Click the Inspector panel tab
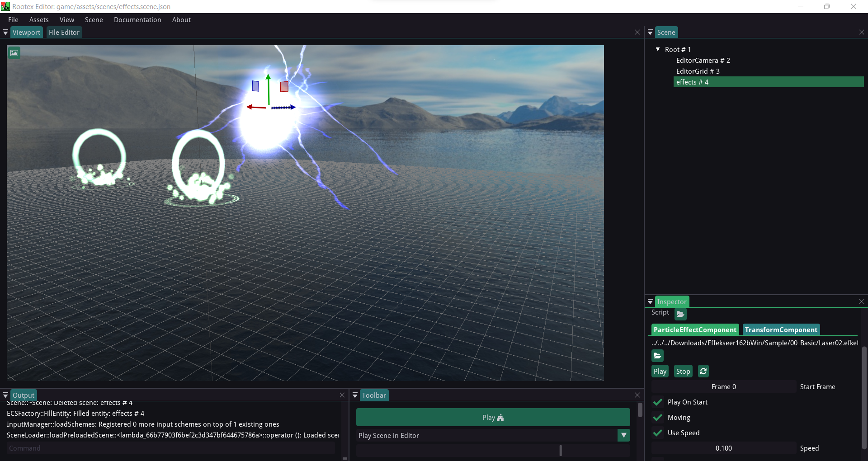 671,301
